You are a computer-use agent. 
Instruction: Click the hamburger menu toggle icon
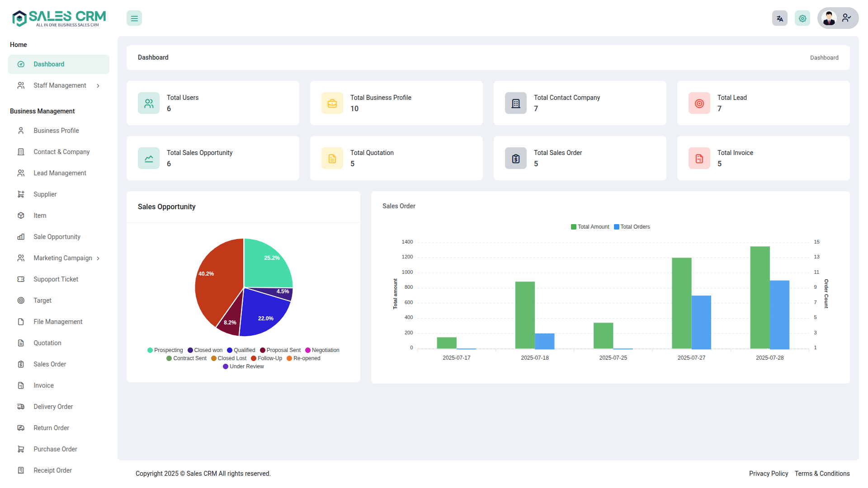point(134,19)
